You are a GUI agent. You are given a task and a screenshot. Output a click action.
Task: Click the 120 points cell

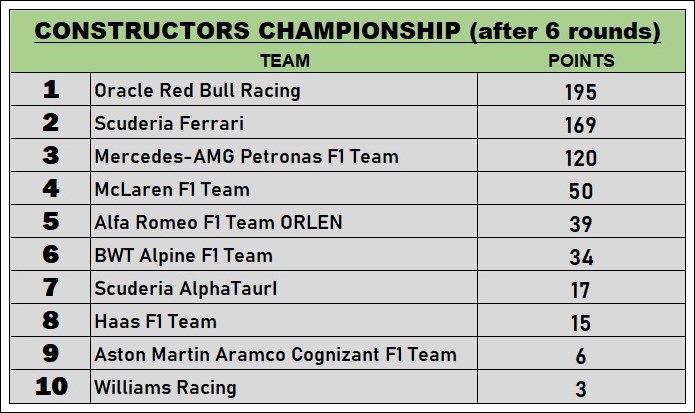[582, 156]
